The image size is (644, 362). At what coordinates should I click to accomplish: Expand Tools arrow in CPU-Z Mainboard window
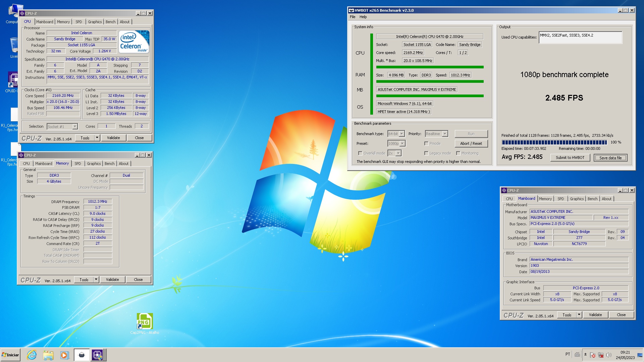[579, 315]
